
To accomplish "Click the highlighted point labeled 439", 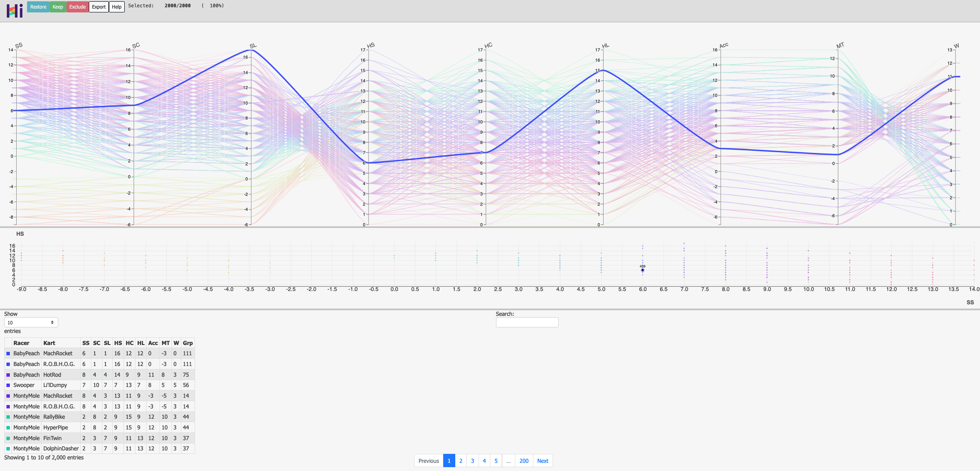I will 643,270.
